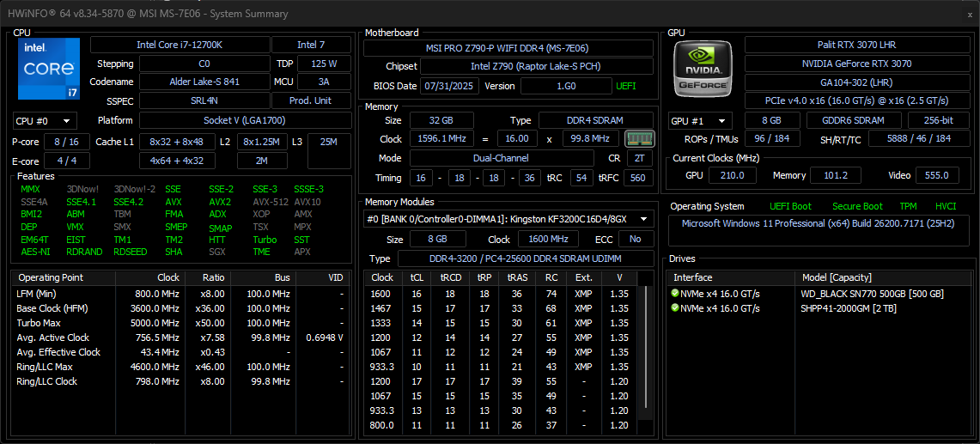Click the Operating Point column header
Screen dimensions: 980x444
tap(63, 277)
